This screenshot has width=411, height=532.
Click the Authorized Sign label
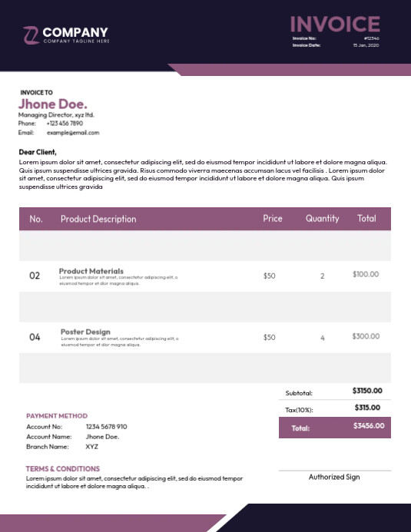[334, 477]
